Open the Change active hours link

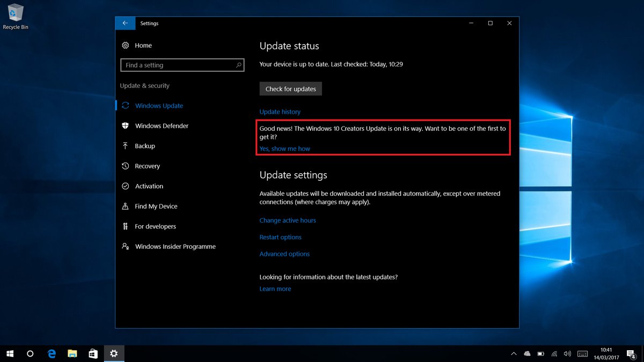288,220
